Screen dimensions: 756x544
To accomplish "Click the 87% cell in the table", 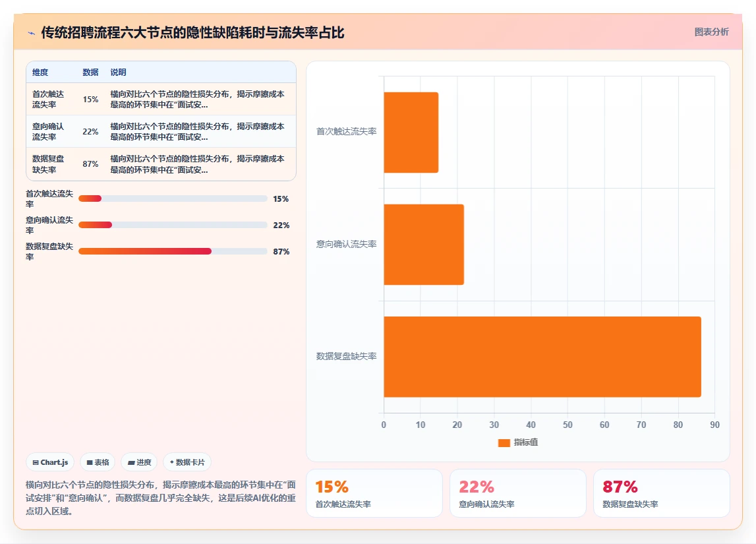I will [x=91, y=164].
